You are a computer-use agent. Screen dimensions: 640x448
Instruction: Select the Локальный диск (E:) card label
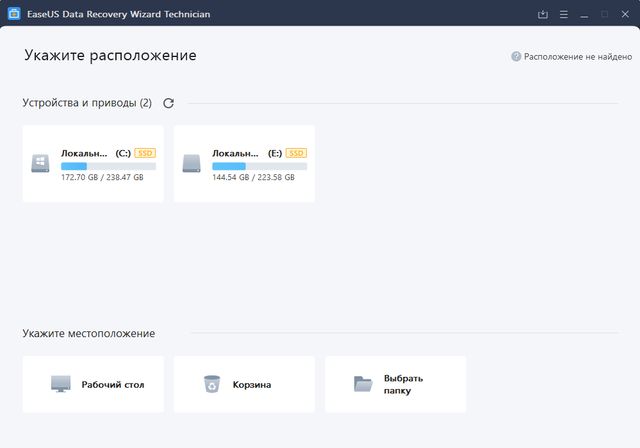[234, 153]
